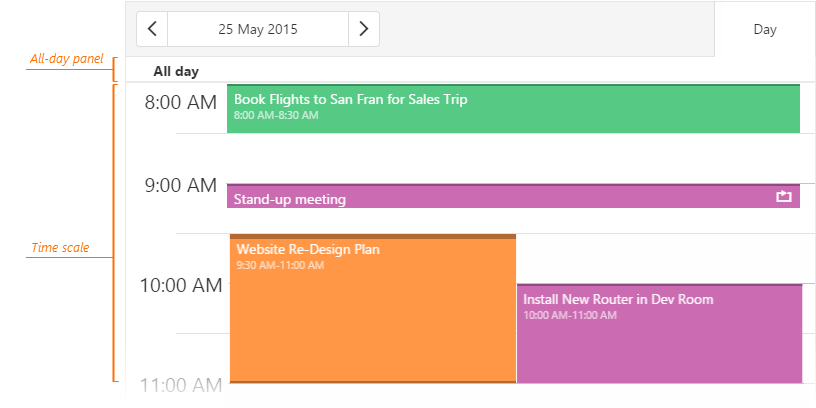Screen dimensions: 816x408
Task: Click the 8:00 AM time label
Action: click(x=180, y=102)
